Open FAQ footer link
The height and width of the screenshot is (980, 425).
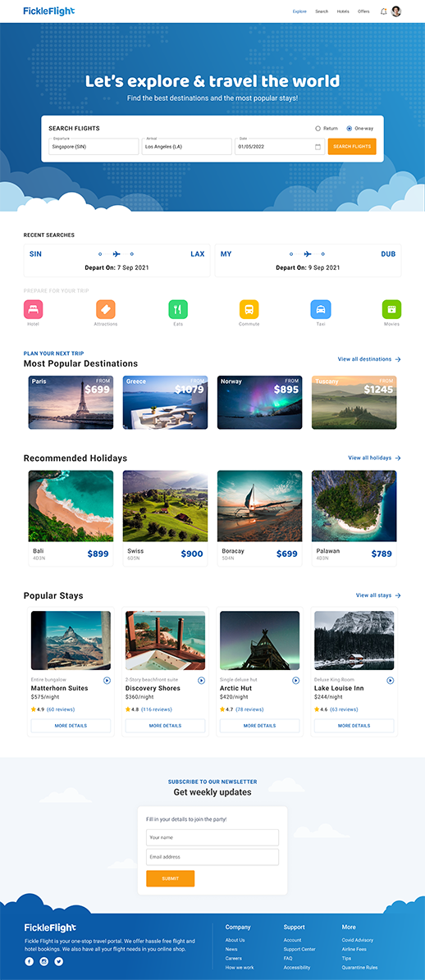[288, 958]
